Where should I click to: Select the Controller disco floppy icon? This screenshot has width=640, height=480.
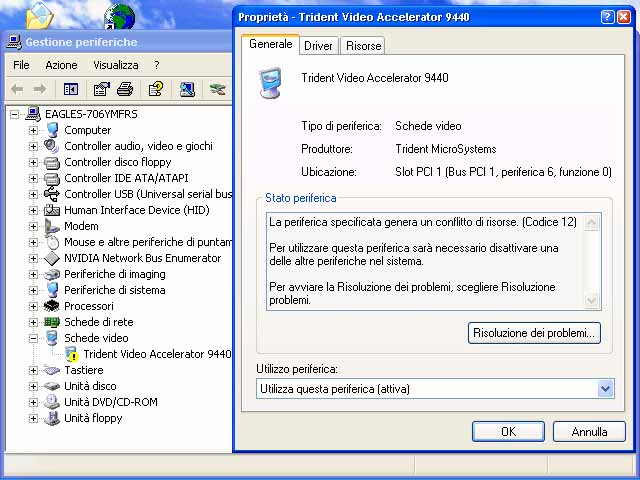click(x=52, y=162)
